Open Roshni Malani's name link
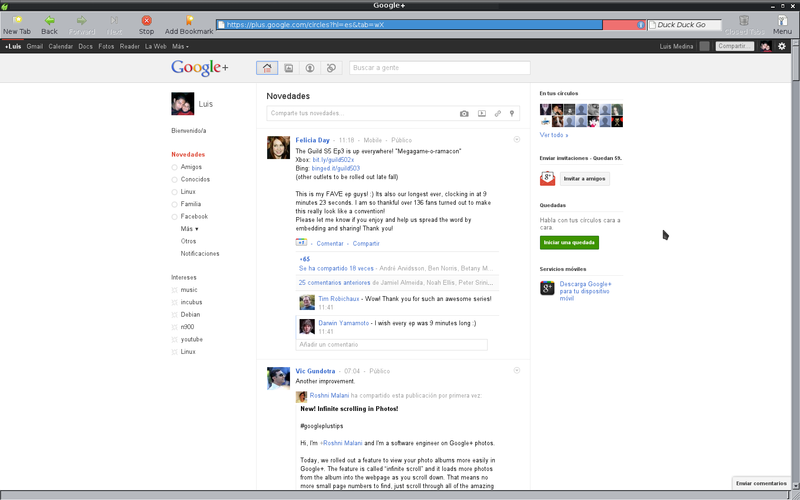800x500 pixels. coord(329,395)
